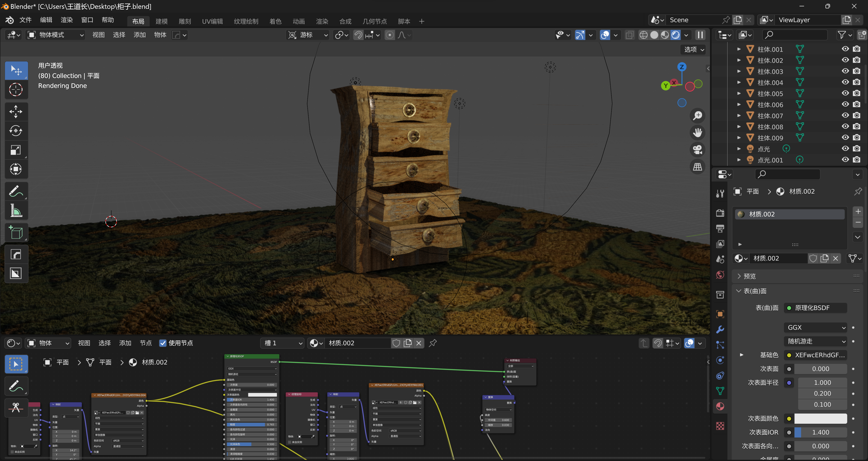Select 材质.002 in material slot list

pos(790,214)
